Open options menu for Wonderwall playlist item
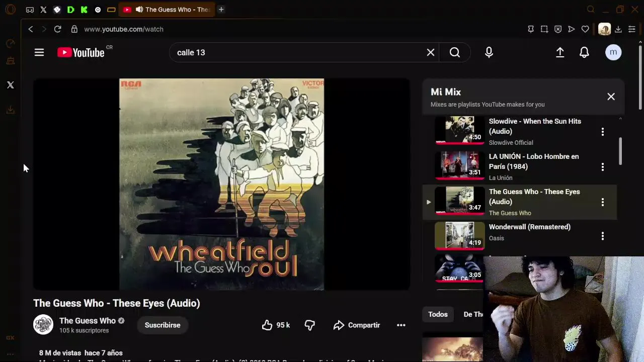The height and width of the screenshot is (362, 644). click(603, 236)
